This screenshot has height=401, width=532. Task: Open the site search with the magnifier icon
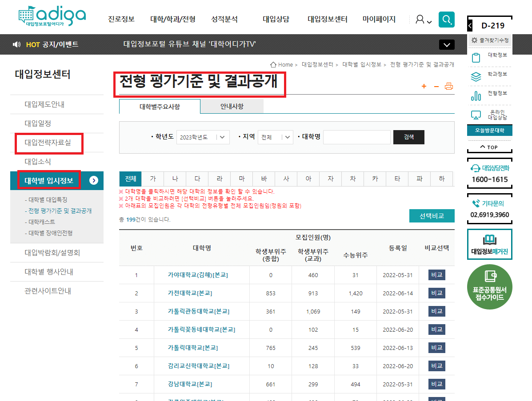click(446, 20)
